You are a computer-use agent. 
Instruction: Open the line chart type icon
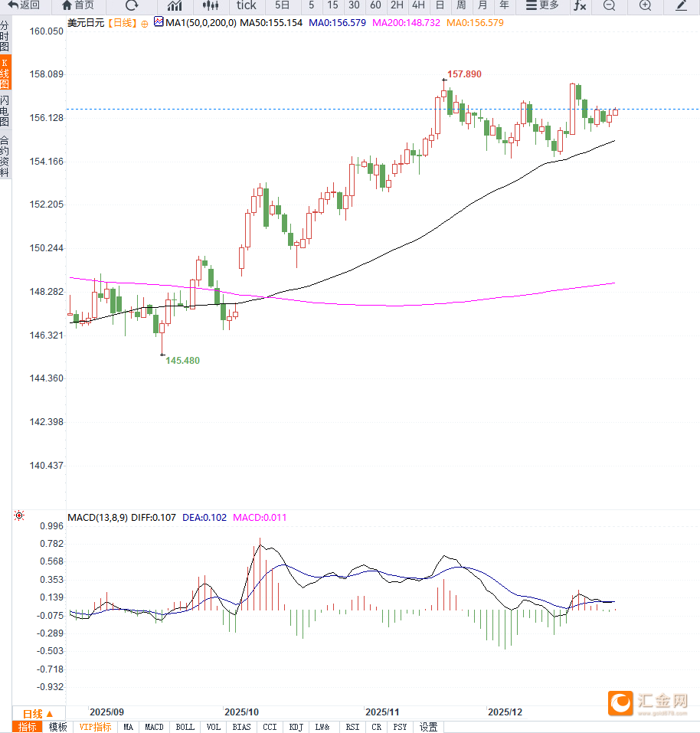pyautogui.click(x=175, y=5)
